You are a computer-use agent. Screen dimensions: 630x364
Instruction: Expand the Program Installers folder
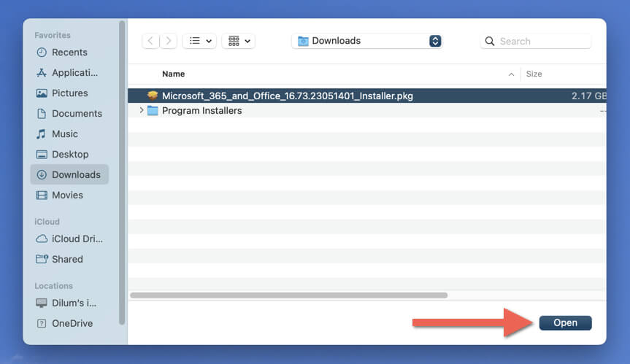pos(141,110)
